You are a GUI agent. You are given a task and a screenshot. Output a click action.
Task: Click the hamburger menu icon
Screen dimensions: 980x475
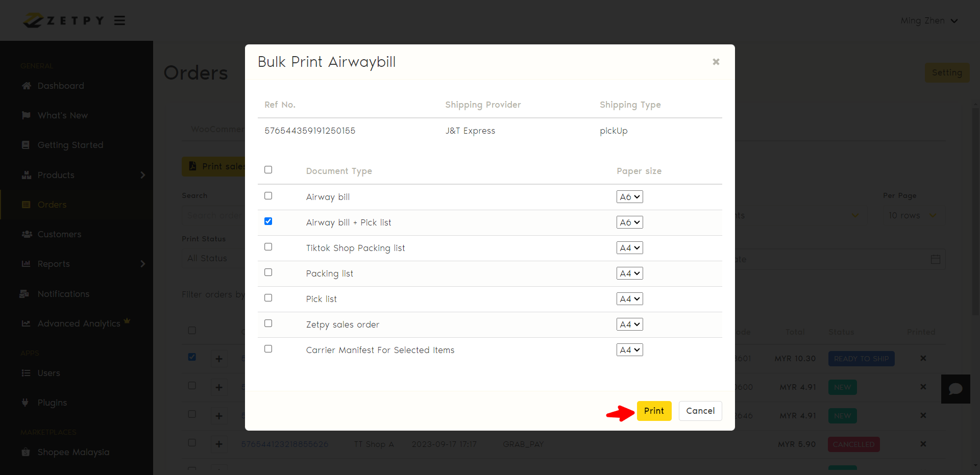(x=119, y=20)
